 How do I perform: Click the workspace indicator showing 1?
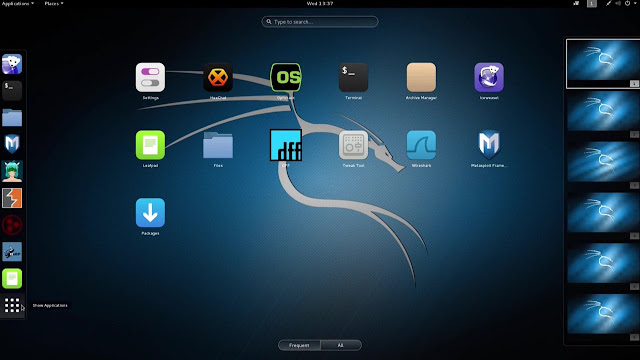(x=592, y=3)
